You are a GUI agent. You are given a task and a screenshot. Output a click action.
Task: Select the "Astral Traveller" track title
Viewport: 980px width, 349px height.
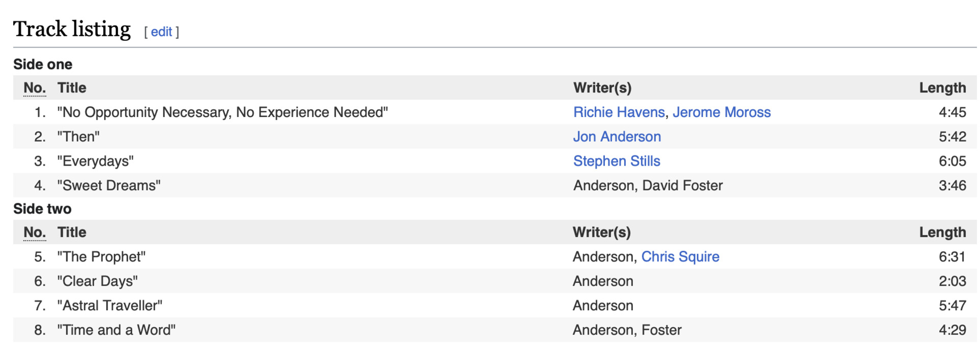[110, 306]
